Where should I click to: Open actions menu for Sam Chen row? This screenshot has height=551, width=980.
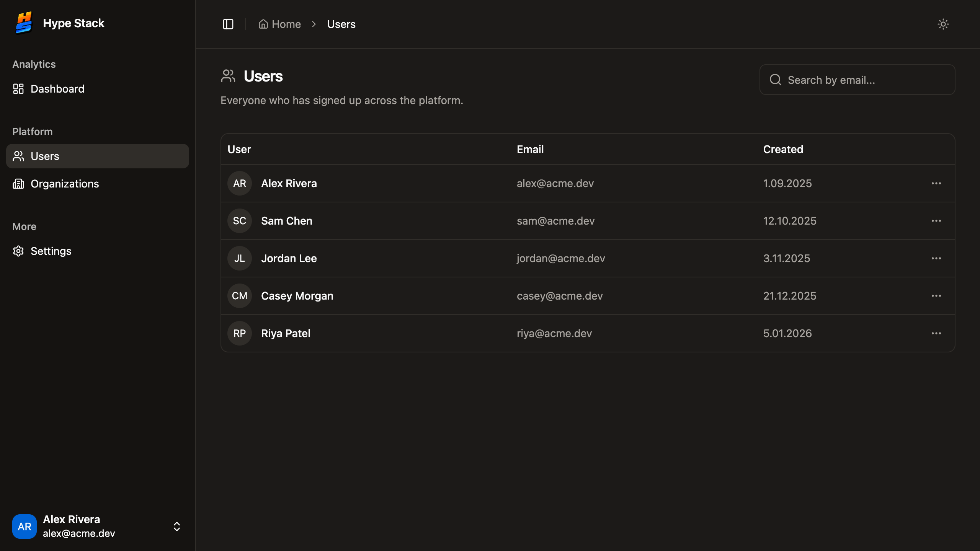pos(936,221)
